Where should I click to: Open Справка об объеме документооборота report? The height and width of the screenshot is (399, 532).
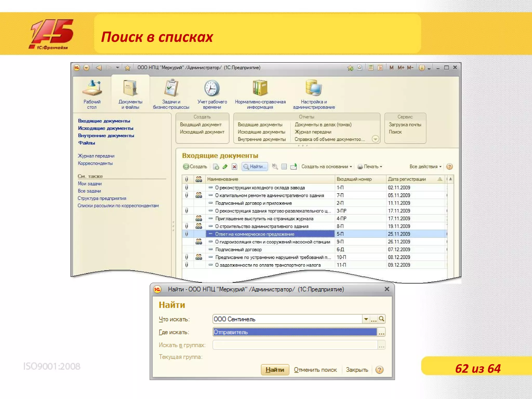pyautogui.click(x=329, y=139)
